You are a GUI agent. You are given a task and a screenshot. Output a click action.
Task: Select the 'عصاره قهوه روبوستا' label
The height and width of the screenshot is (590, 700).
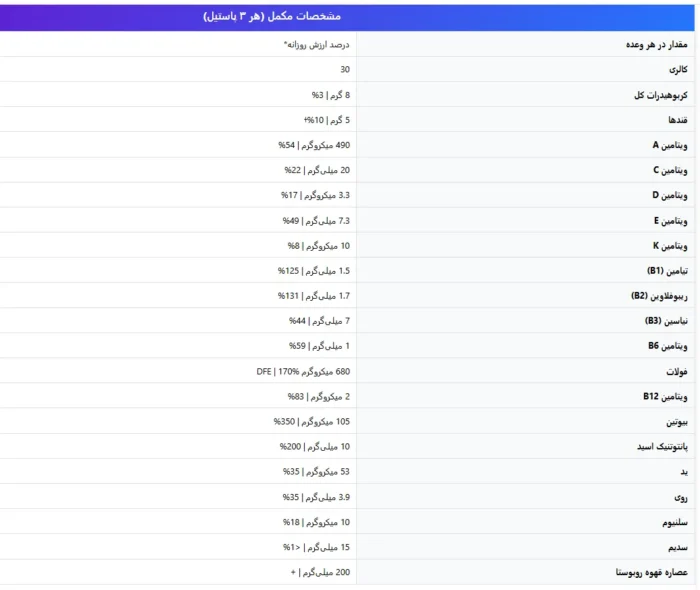pyautogui.click(x=651, y=572)
